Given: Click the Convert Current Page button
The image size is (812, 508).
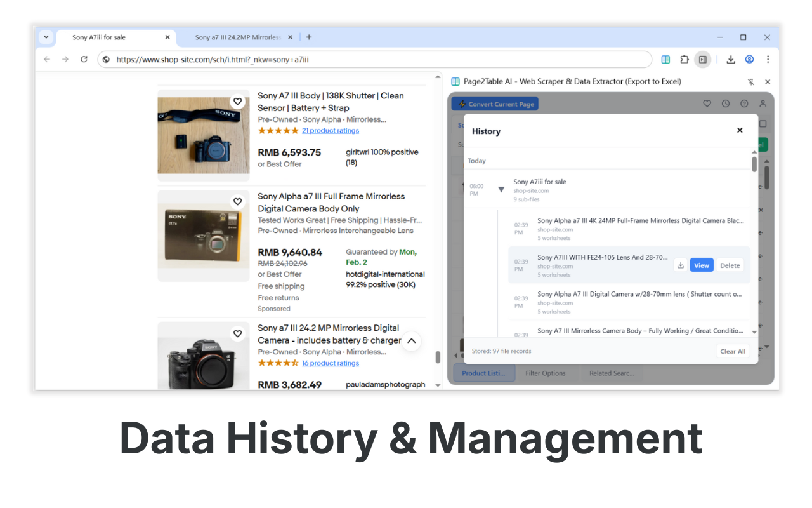Looking at the screenshot, I should click(x=495, y=104).
